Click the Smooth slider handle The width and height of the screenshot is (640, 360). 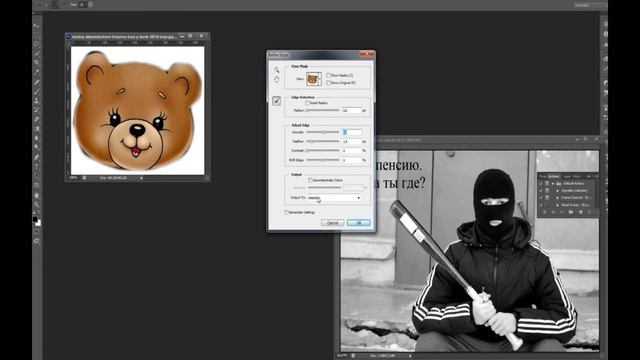324,132
